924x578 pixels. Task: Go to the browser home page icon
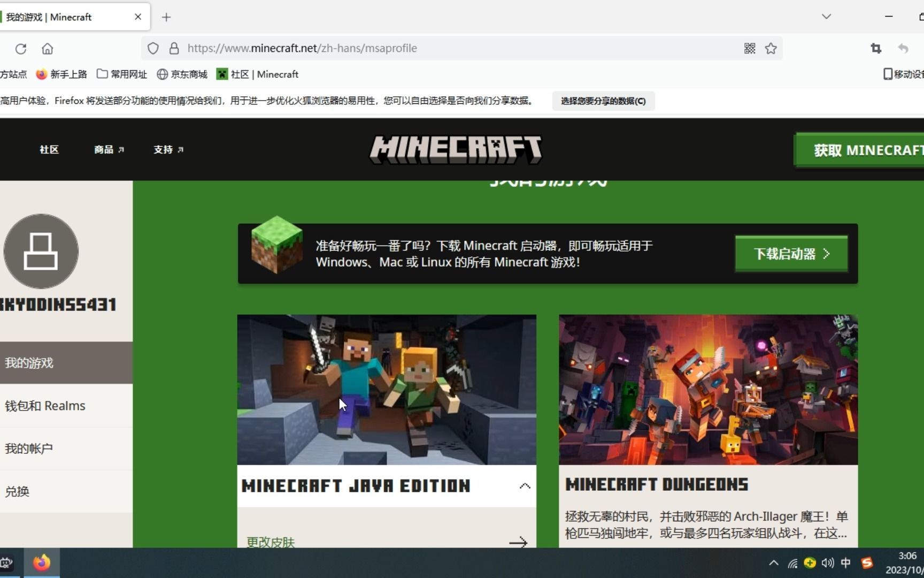coord(48,49)
